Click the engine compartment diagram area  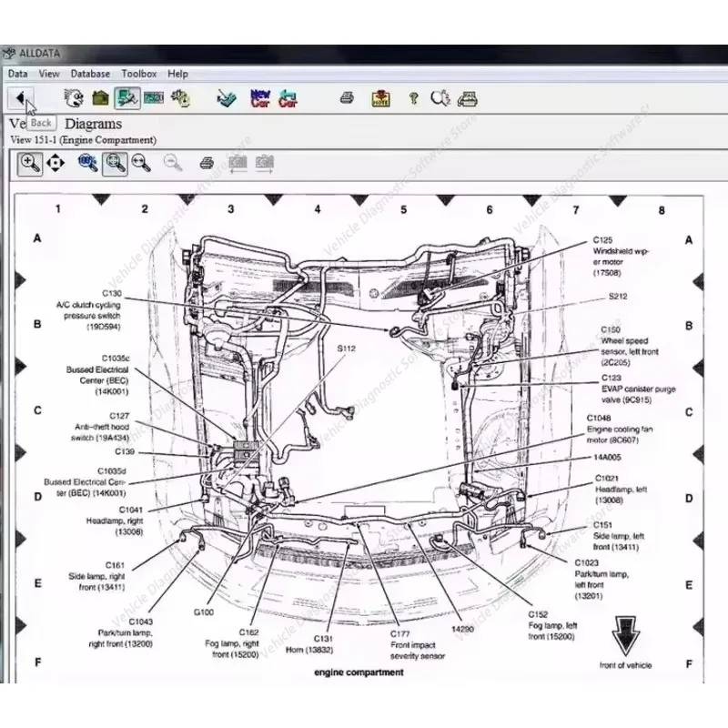364,428
